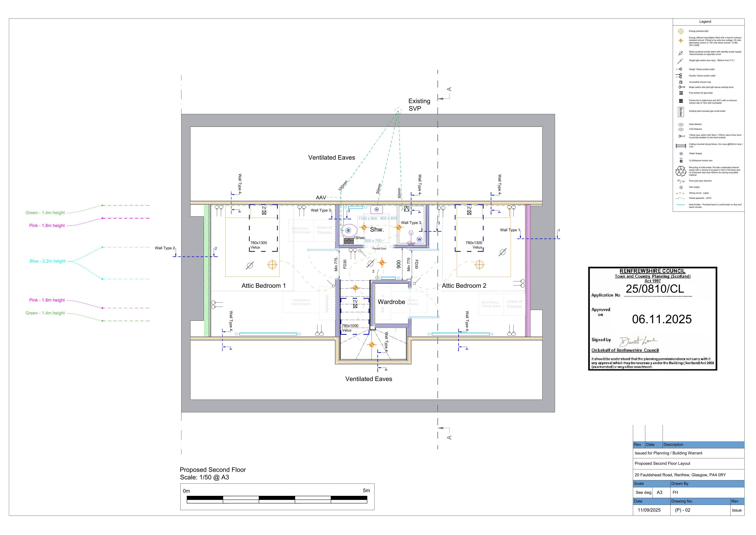756x535 pixels.
Task: Click drawing number '(P) - 02' in the title block
Action: pos(683,510)
